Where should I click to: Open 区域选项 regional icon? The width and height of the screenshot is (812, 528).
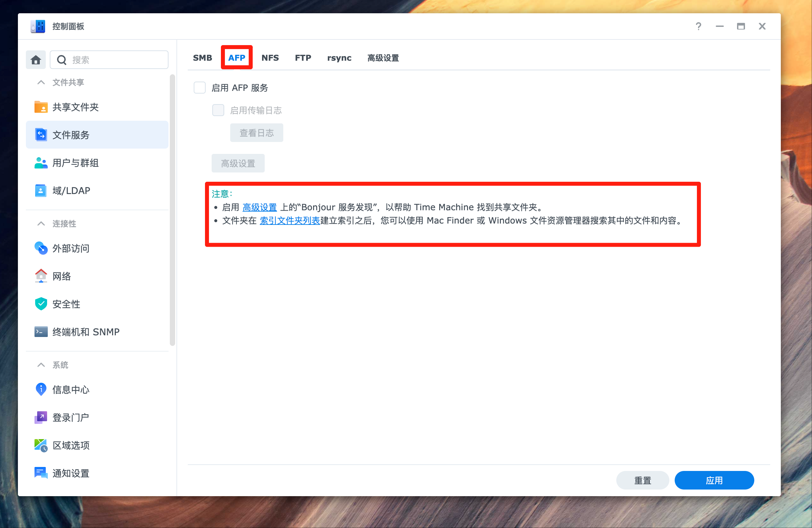pyautogui.click(x=41, y=445)
